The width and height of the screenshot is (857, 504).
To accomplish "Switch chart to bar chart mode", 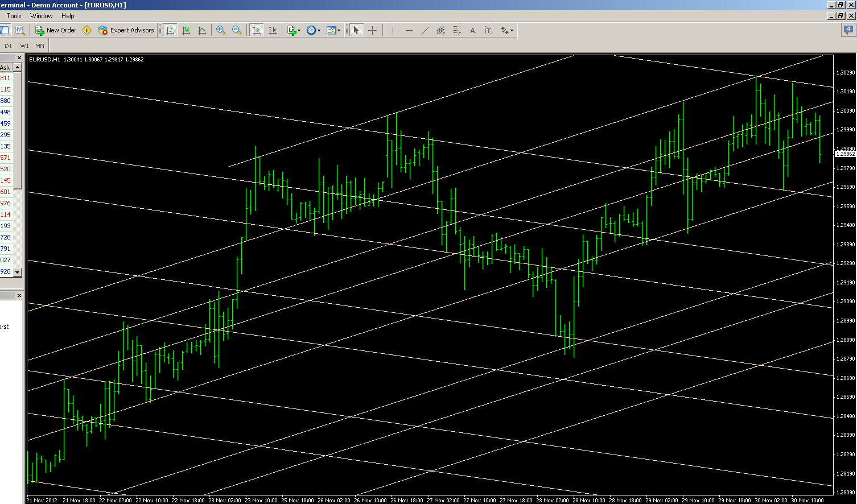I will (x=170, y=30).
